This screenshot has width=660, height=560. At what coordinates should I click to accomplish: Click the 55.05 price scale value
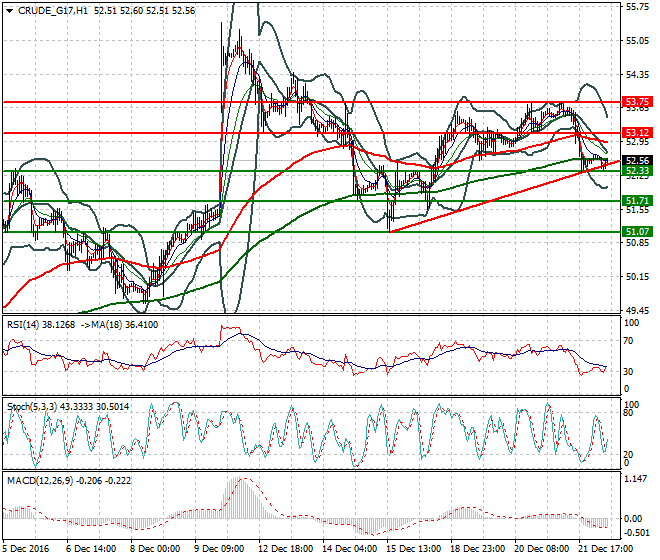click(x=637, y=41)
